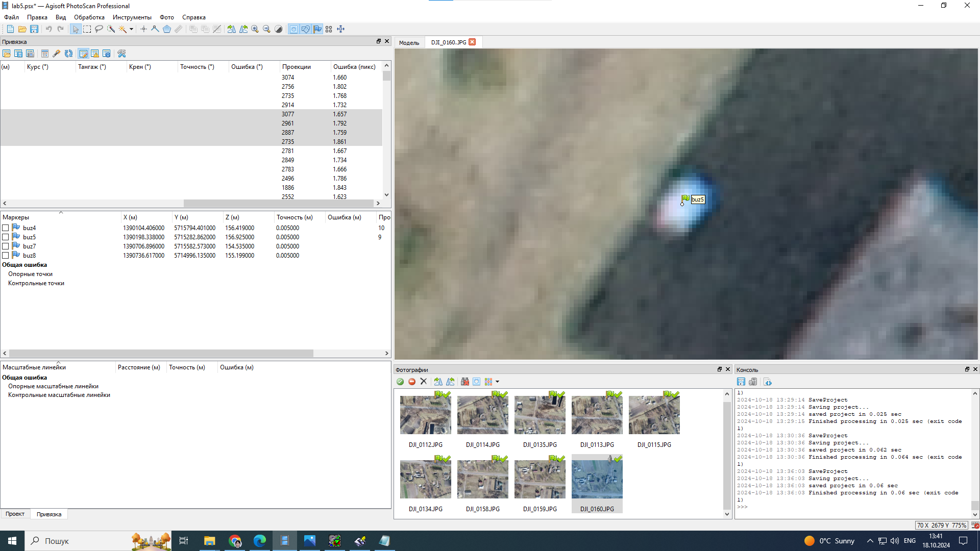This screenshot has width=980, height=551.
Task: Open thumbnail view mode dropdown arrow
Action: tap(497, 382)
